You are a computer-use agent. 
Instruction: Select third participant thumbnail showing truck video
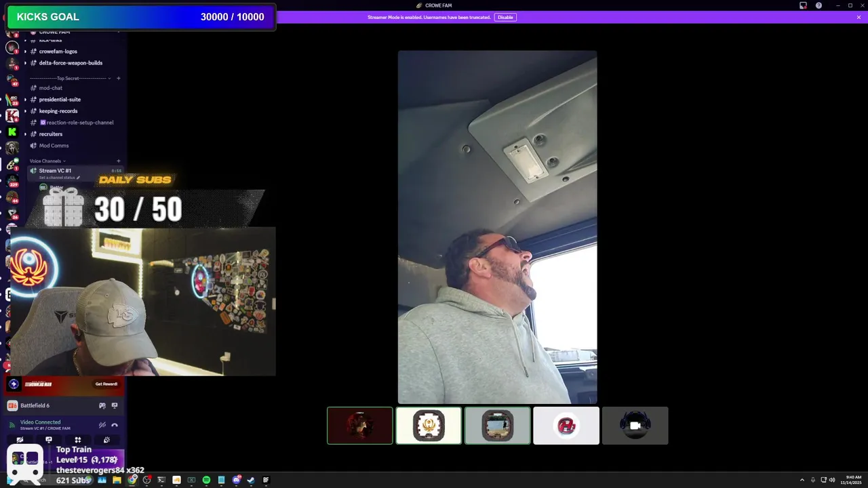pos(498,426)
